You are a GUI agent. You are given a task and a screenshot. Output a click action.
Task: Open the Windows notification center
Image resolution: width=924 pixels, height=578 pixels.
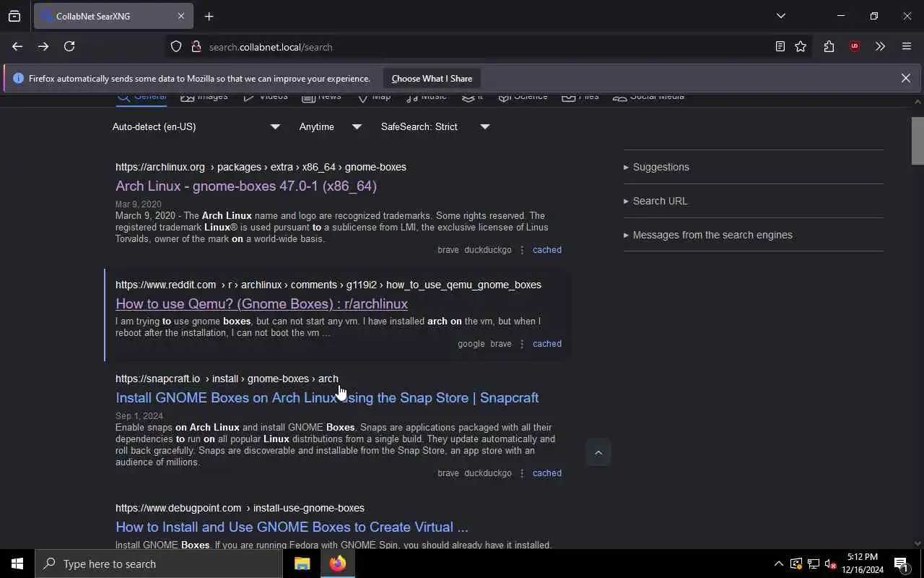(x=901, y=564)
